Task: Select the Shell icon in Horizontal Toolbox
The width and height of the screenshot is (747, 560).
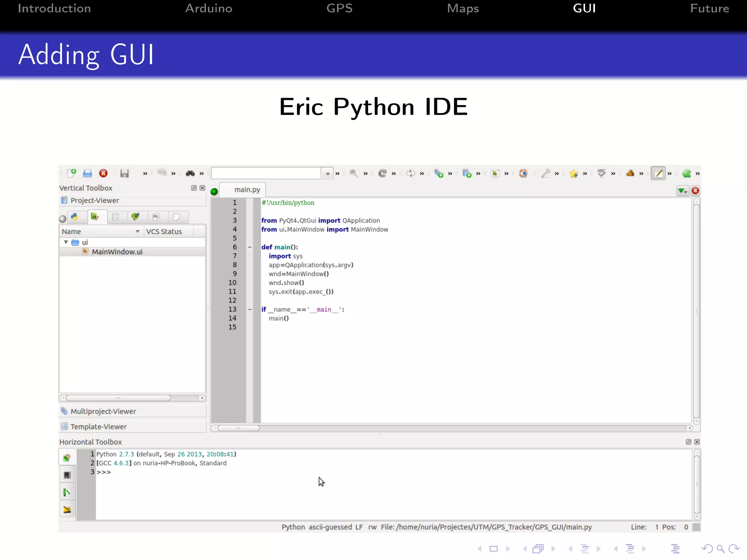Action: 67,458
